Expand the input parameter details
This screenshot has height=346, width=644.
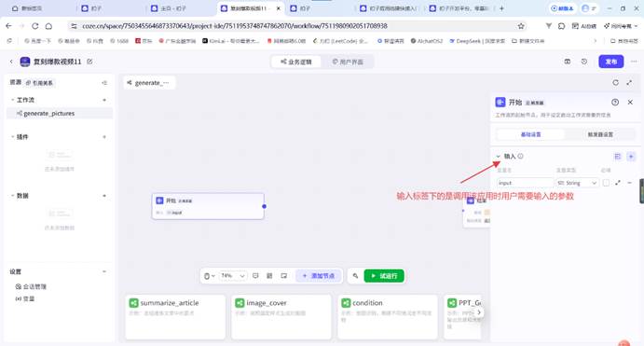[618, 183]
